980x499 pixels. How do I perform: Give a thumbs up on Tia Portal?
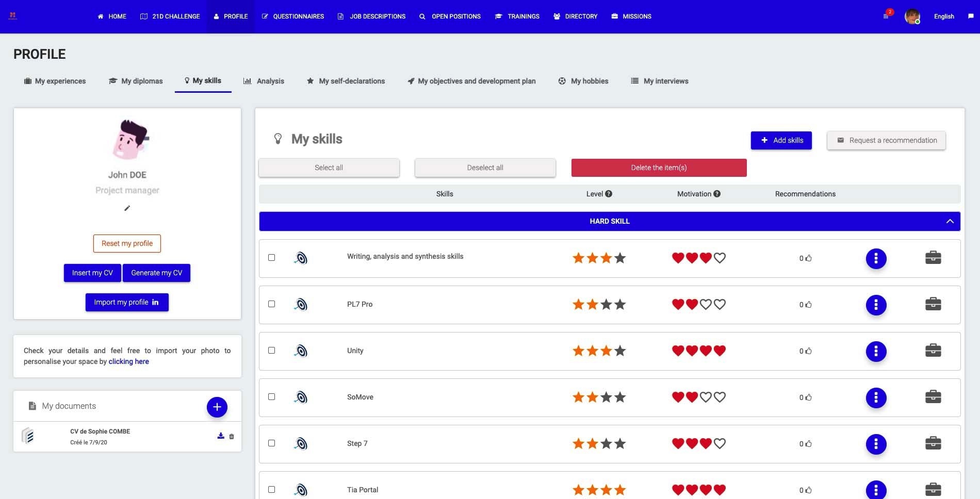coord(808,490)
